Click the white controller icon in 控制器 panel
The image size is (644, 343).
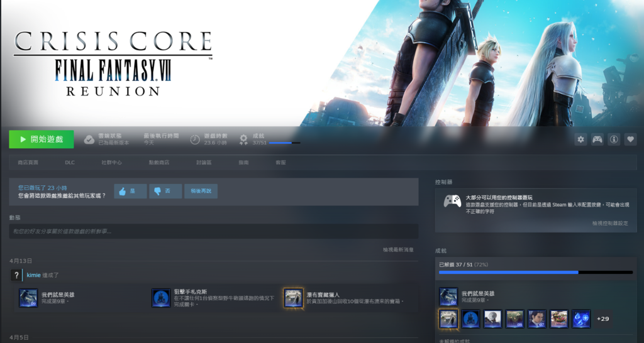tap(452, 201)
